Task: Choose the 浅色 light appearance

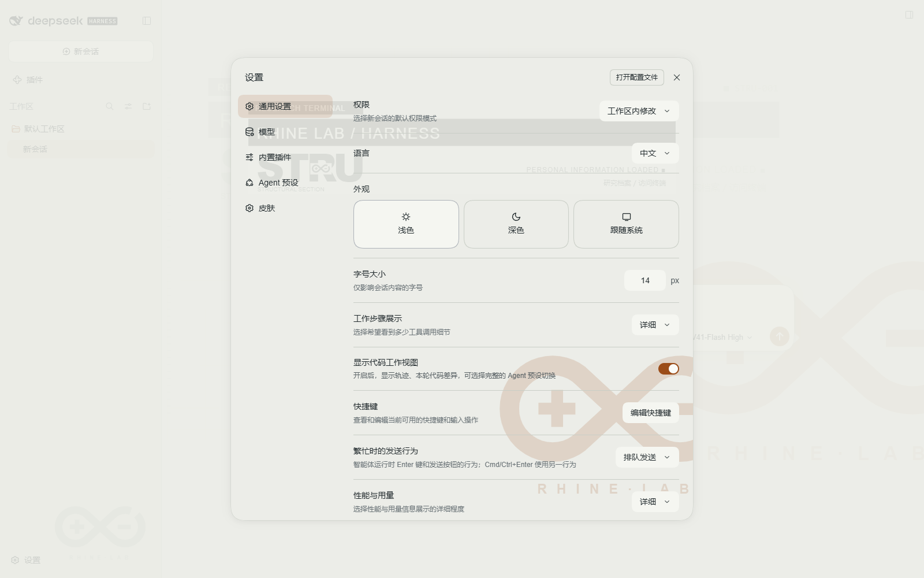Action: point(406,224)
